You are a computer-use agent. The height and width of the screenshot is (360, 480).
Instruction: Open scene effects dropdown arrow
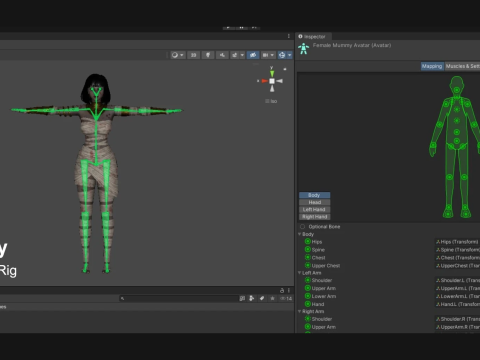242,55
